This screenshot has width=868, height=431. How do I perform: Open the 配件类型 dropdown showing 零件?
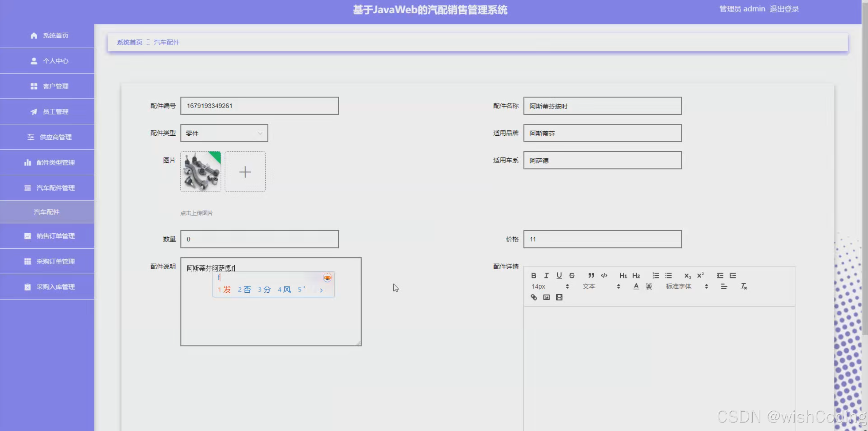224,133
